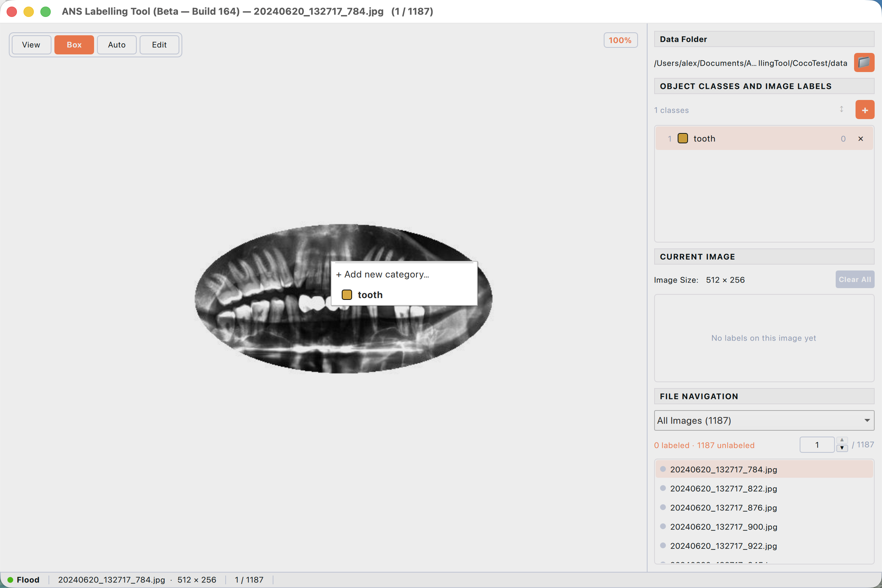Click the status bar '1 / 1187' counter
Viewport: 882px width, 588px height.
(249, 580)
